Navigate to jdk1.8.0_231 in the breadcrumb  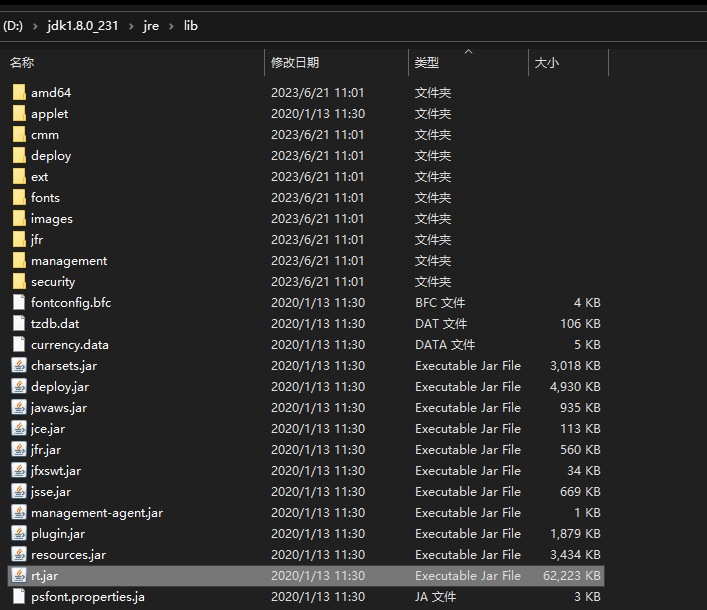(83, 26)
